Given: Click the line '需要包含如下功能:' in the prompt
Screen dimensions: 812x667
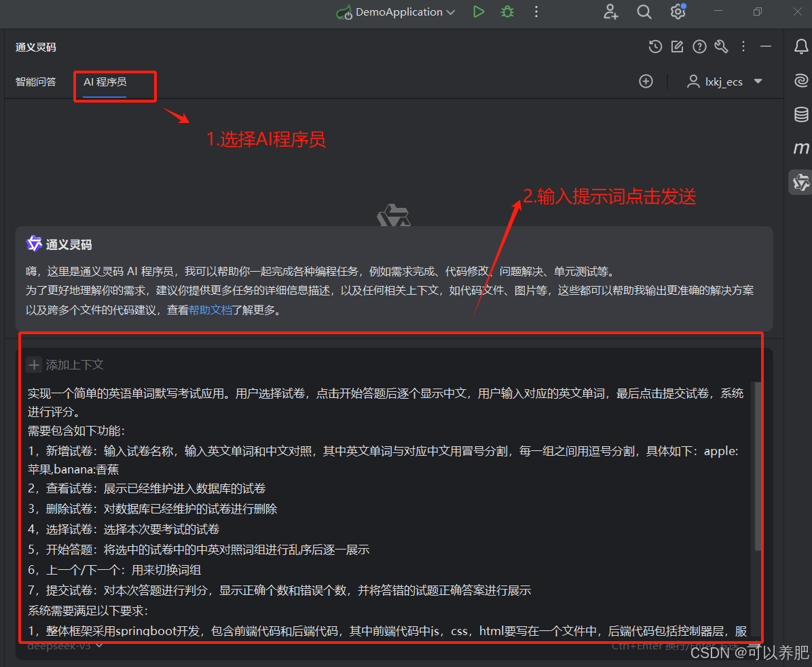Looking at the screenshot, I should 76,431.
